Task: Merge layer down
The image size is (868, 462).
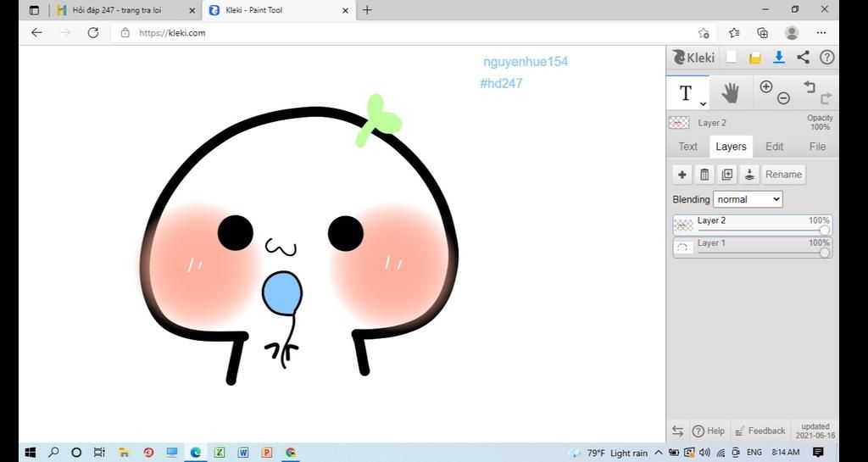Action: [x=749, y=175]
